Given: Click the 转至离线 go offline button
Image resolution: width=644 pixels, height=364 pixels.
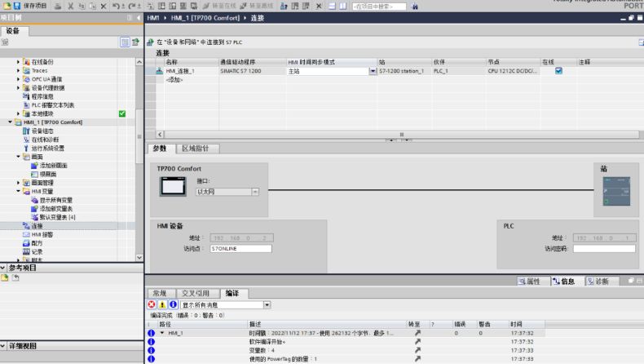Looking at the screenshot, I should (257, 7).
